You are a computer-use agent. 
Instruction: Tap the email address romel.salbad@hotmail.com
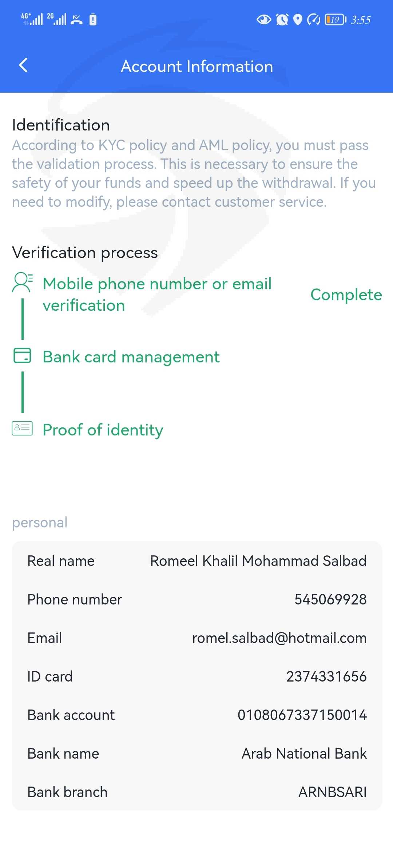click(279, 638)
